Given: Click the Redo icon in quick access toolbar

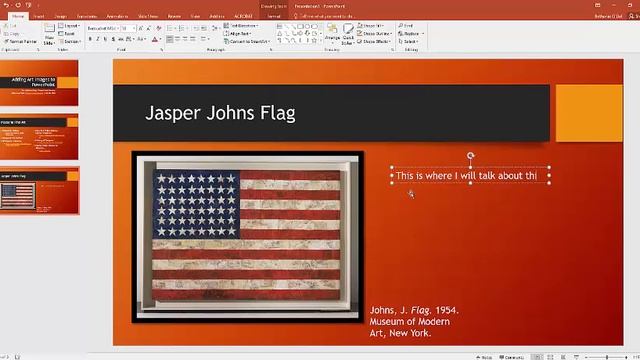Looking at the screenshot, I should (18, 5).
